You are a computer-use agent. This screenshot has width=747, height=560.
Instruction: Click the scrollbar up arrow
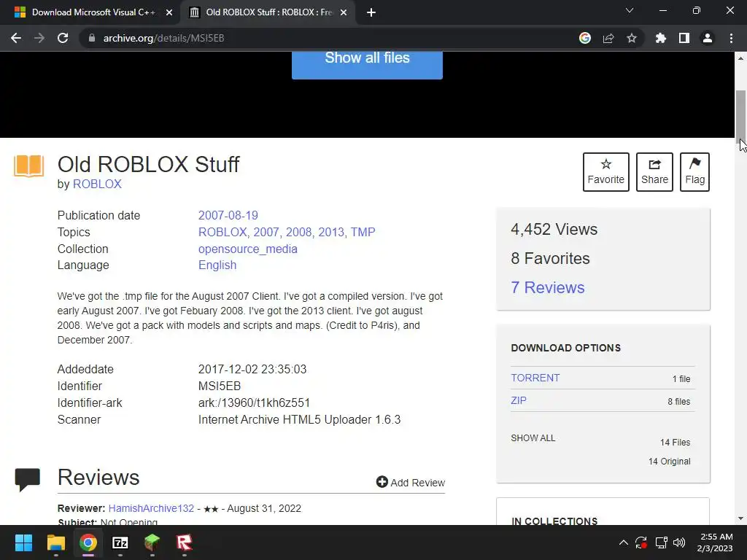coord(741,58)
